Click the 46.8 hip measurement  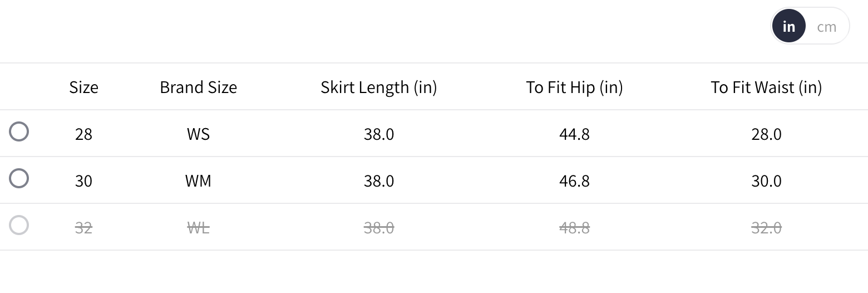tap(574, 181)
